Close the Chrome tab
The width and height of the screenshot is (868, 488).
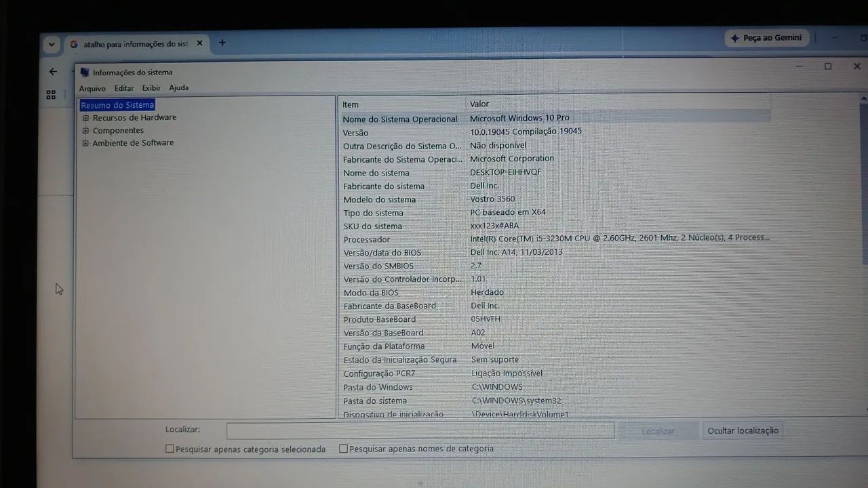coord(199,43)
